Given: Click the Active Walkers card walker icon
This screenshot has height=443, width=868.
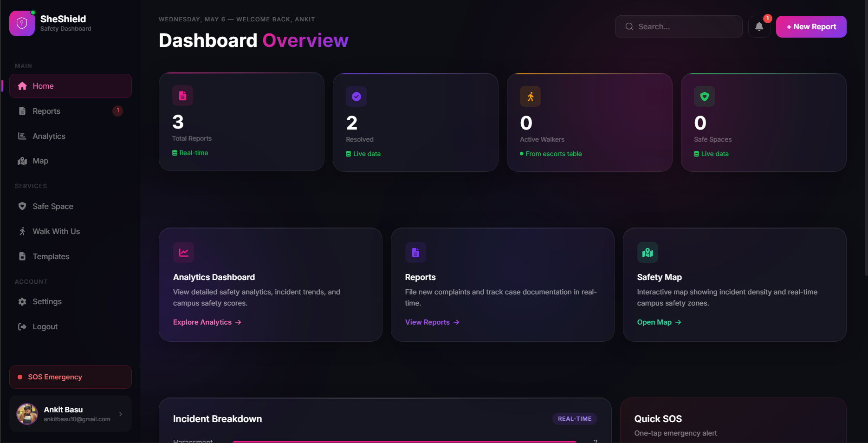Looking at the screenshot, I should click(531, 97).
